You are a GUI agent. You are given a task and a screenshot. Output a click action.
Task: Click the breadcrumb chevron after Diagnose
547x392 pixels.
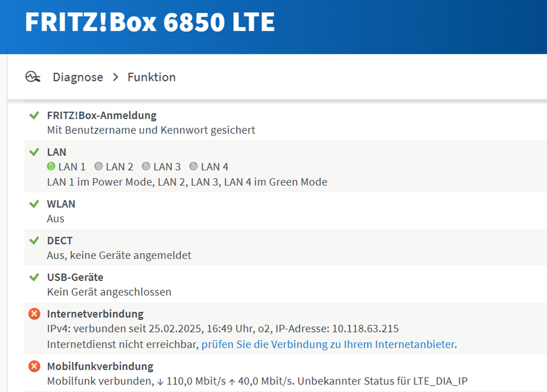point(115,77)
